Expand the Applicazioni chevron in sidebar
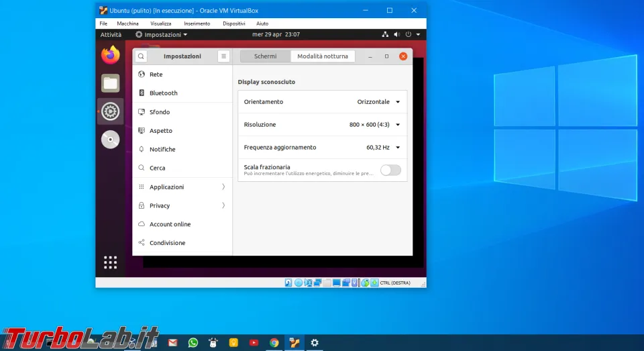Screen dimensions: 644x351 [223, 187]
